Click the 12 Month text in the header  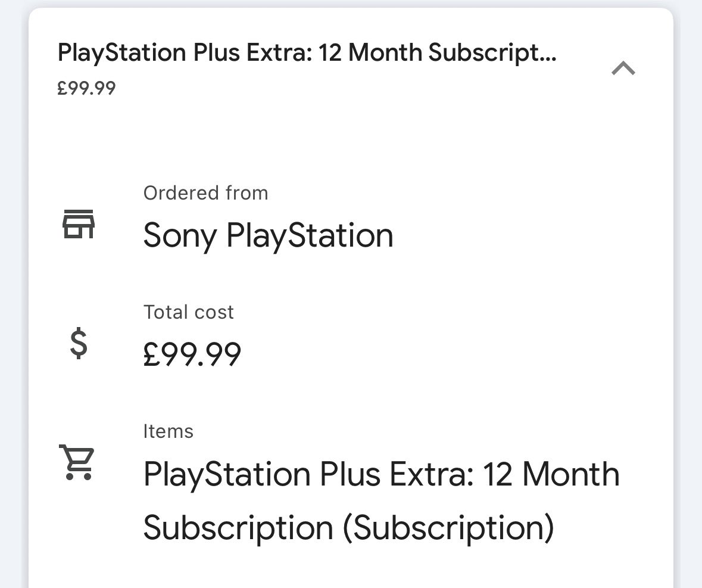[370, 52]
